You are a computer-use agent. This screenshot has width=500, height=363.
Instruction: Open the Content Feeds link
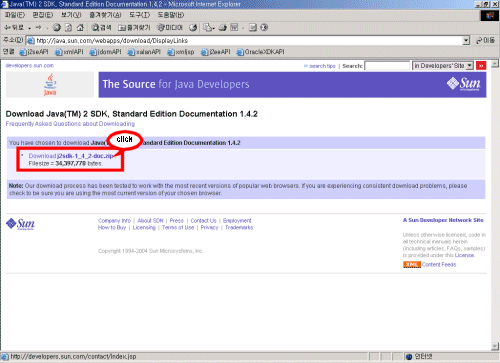tap(439, 265)
